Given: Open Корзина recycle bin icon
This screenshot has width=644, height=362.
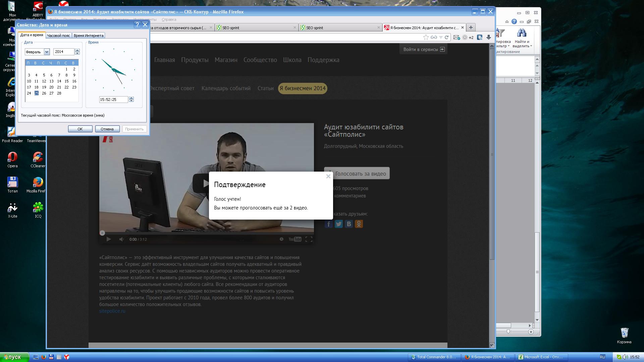Looking at the screenshot, I should point(624,336).
